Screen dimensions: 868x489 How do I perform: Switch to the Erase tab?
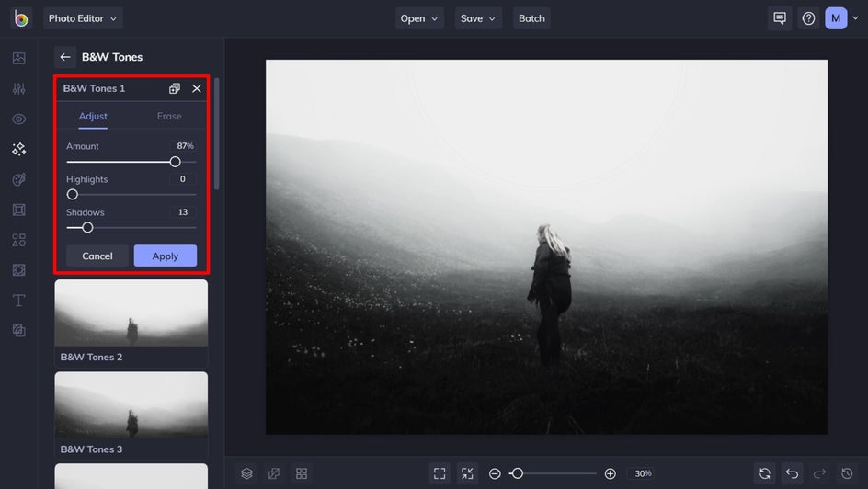pyautogui.click(x=169, y=116)
